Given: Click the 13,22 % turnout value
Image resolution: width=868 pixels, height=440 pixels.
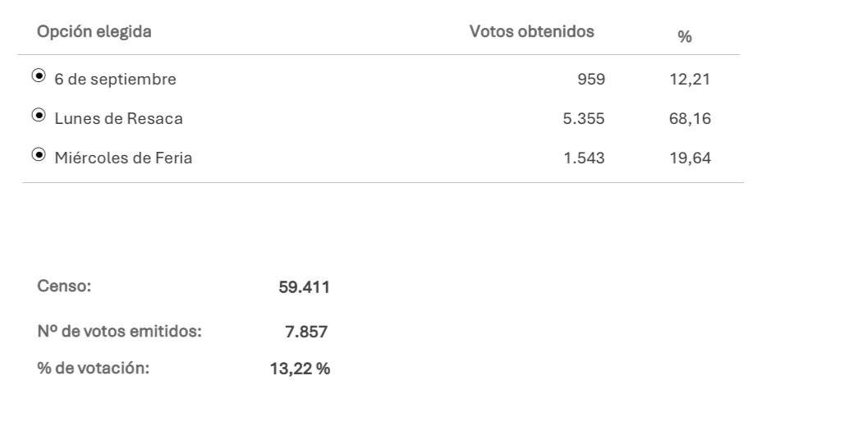Looking at the screenshot, I should [300, 369].
